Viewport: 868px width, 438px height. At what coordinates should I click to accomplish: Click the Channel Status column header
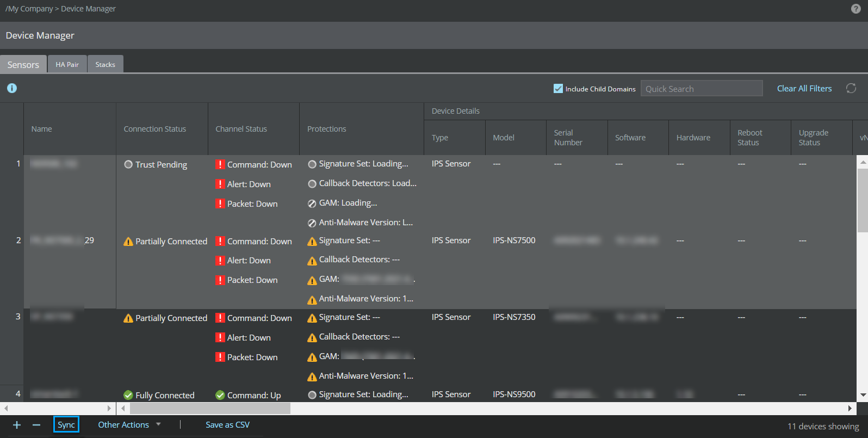254,129
